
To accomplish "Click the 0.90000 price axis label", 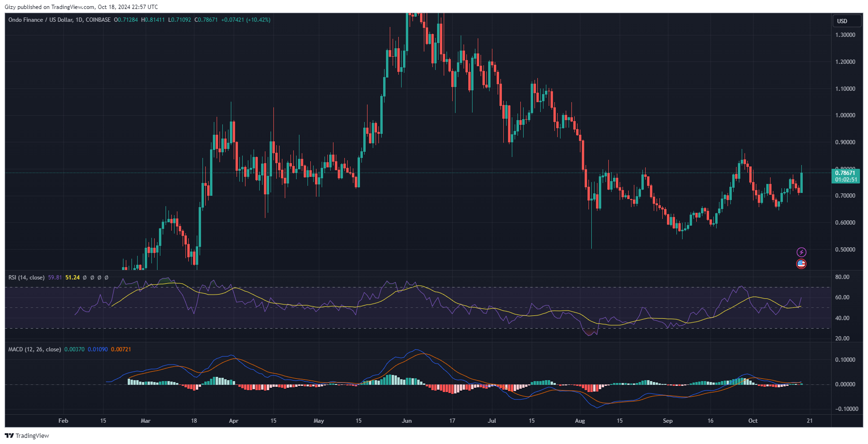I will point(845,142).
